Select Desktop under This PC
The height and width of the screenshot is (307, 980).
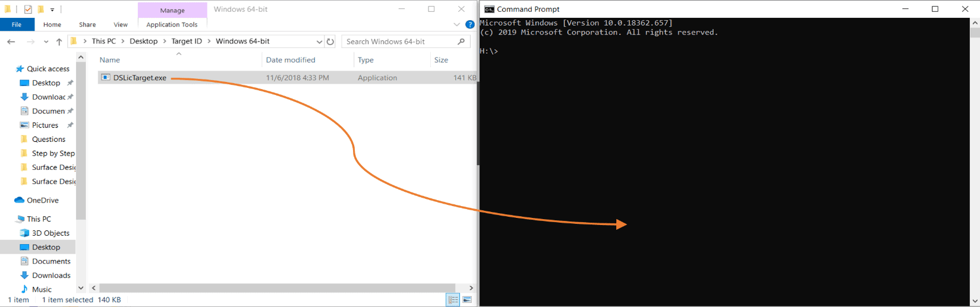coord(46,247)
